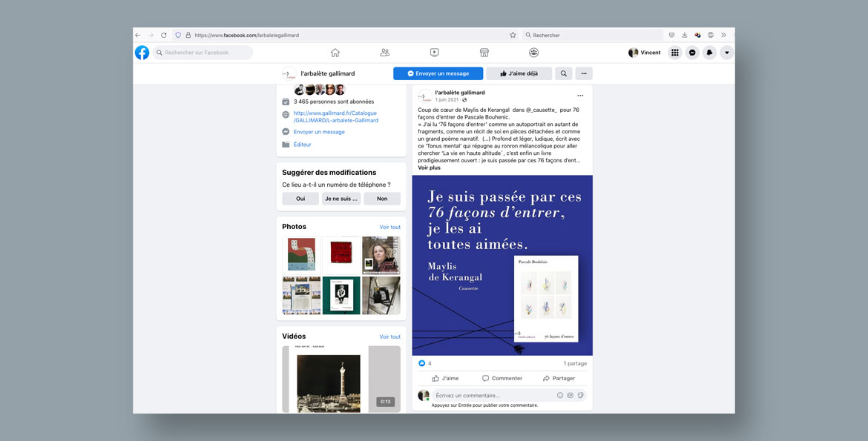
Task: Click the blue like reaction icon
Action: 422,363
